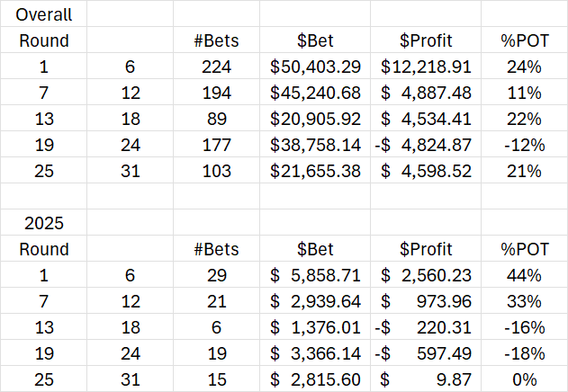The width and height of the screenshot is (568, 392).
Task: Select the $12,218.91 profit cell
Action: [427, 67]
